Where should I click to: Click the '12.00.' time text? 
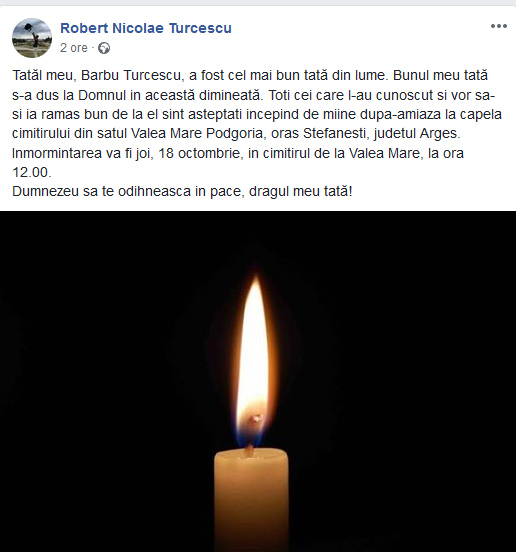[x=32, y=172]
